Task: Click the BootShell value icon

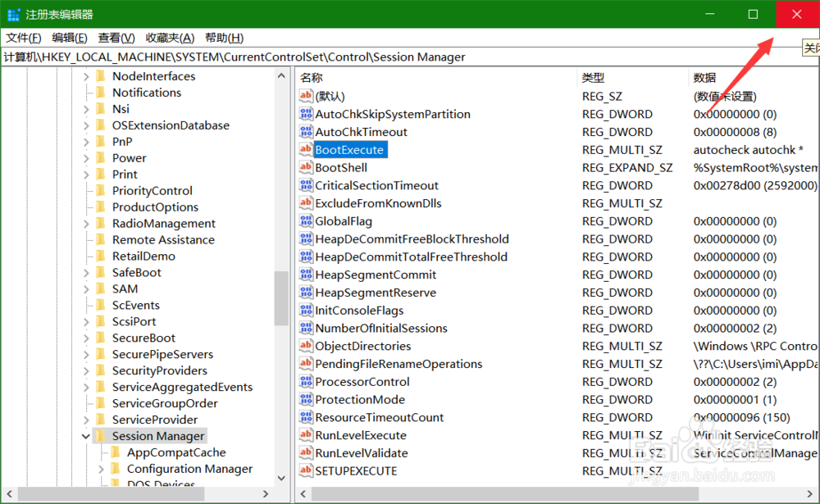Action: click(306, 167)
